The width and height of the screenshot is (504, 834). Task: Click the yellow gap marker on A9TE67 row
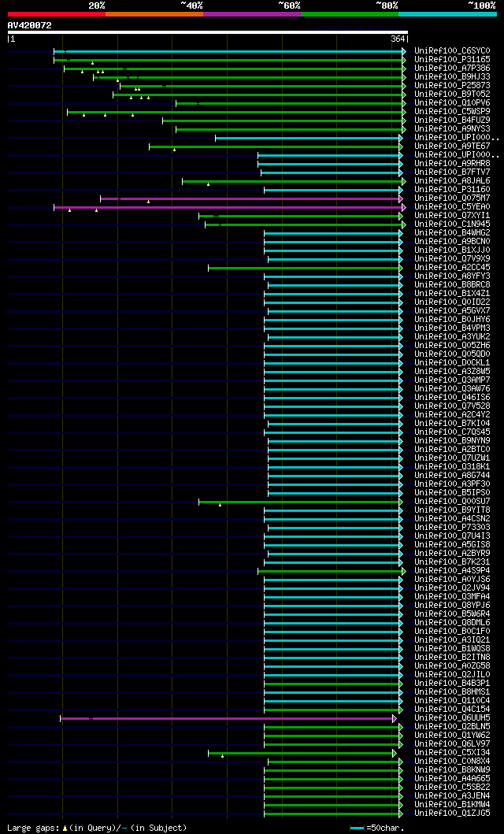174,150
